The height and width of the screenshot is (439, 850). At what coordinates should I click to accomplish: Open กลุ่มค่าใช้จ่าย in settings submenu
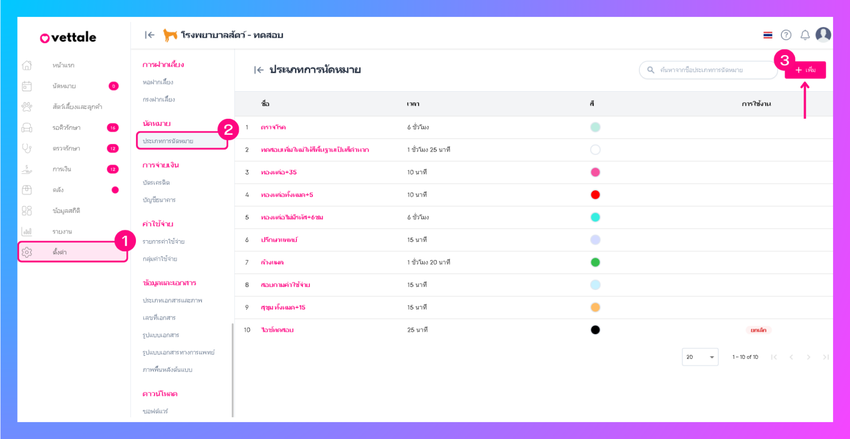(160, 259)
